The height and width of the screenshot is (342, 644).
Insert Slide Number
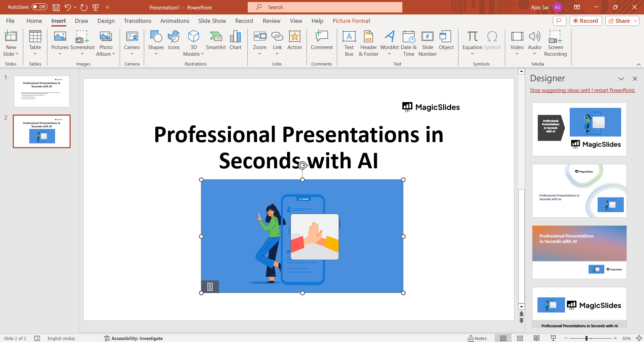click(428, 43)
